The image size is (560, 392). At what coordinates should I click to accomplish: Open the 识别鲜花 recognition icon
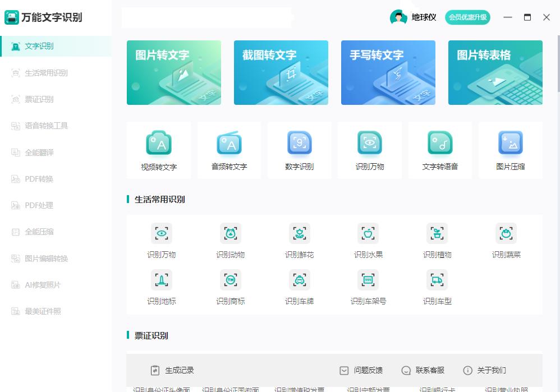point(300,233)
